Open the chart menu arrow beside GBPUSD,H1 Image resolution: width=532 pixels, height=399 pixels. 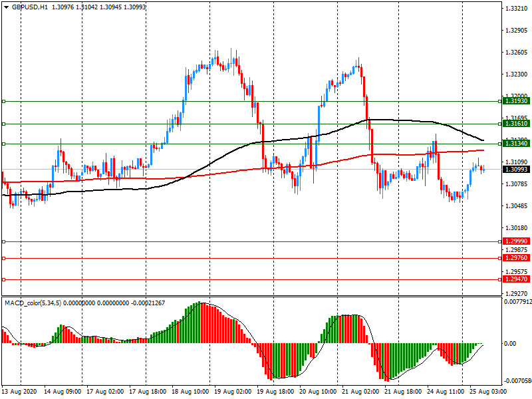pos(7,7)
